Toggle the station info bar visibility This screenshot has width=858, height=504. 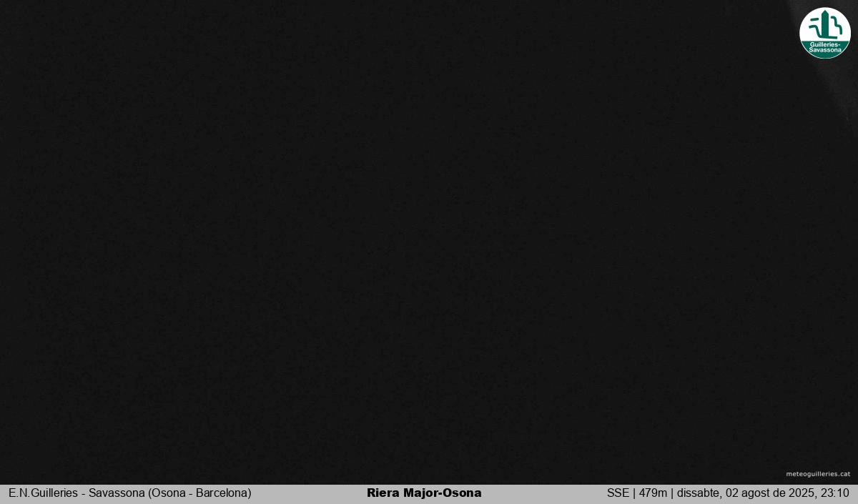point(429,493)
